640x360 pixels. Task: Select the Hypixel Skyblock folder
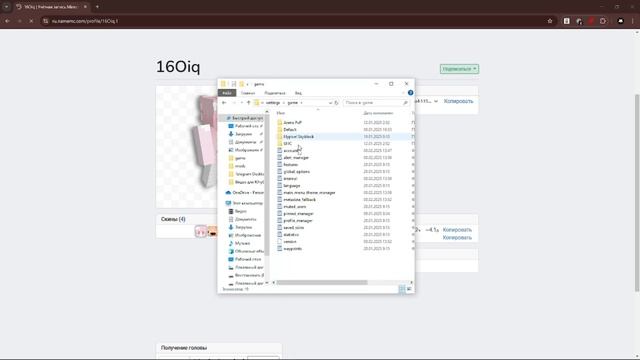(299, 137)
